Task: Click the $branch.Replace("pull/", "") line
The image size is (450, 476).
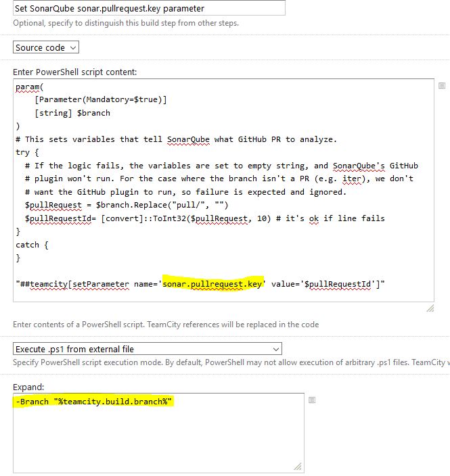Action: (x=127, y=206)
